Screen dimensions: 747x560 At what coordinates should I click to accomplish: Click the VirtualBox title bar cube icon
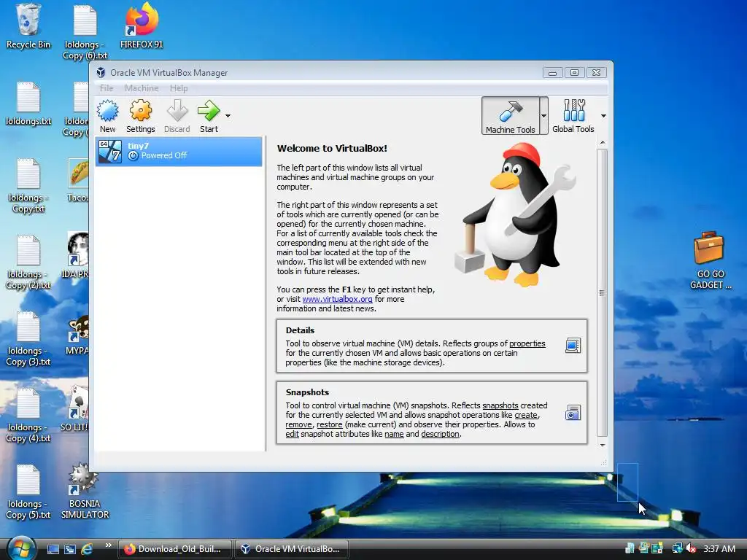[x=101, y=72]
